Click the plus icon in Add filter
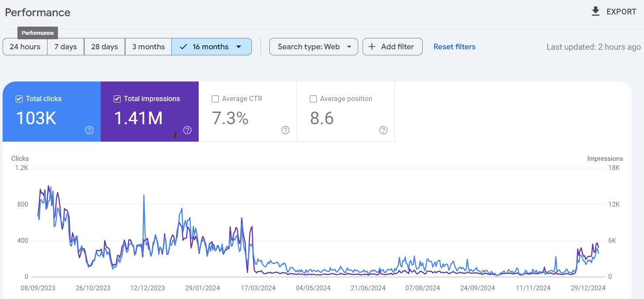This screenshot has height=299, width=644. coord(372,47)
